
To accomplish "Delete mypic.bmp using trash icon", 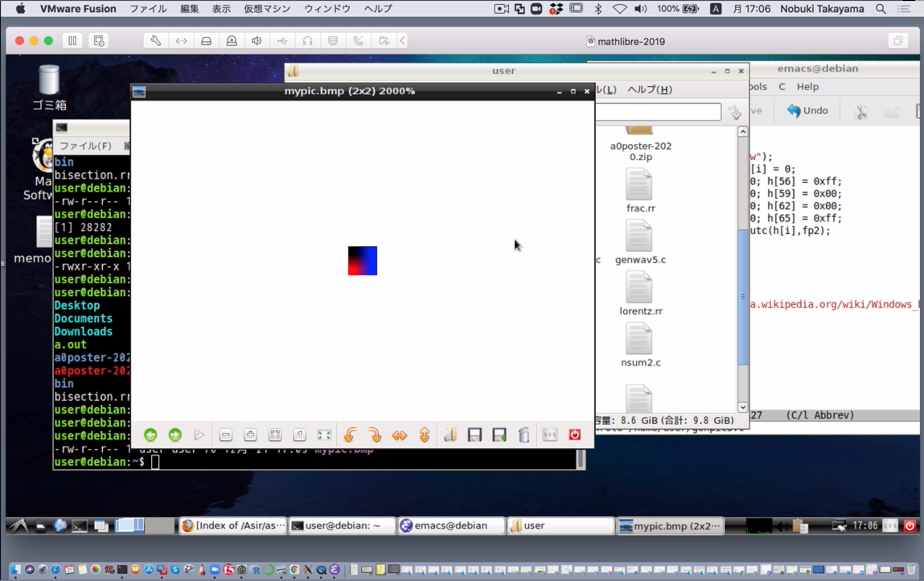I will tap(524, 435).
